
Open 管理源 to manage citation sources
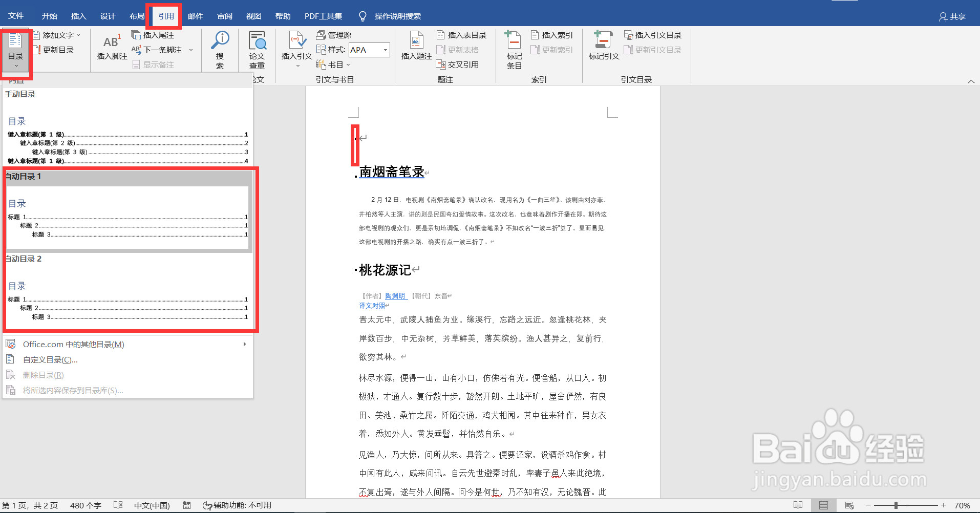(x=335, y=35)
